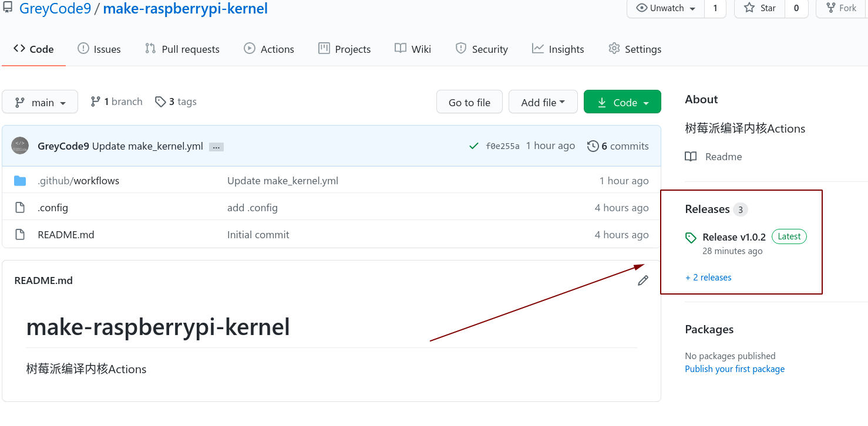Click the Go to file button
The image size is (868, 426).
pyautogui.click(x=469, y=102)
